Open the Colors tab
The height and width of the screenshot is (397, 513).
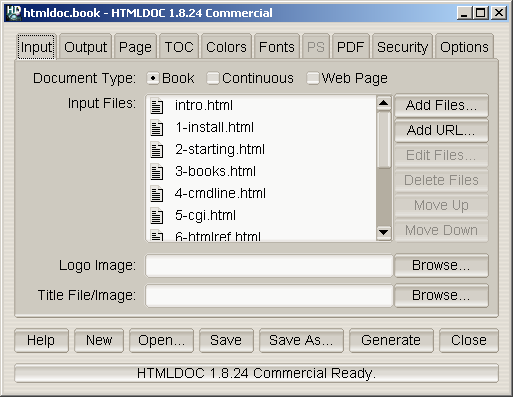pos(226,47)
